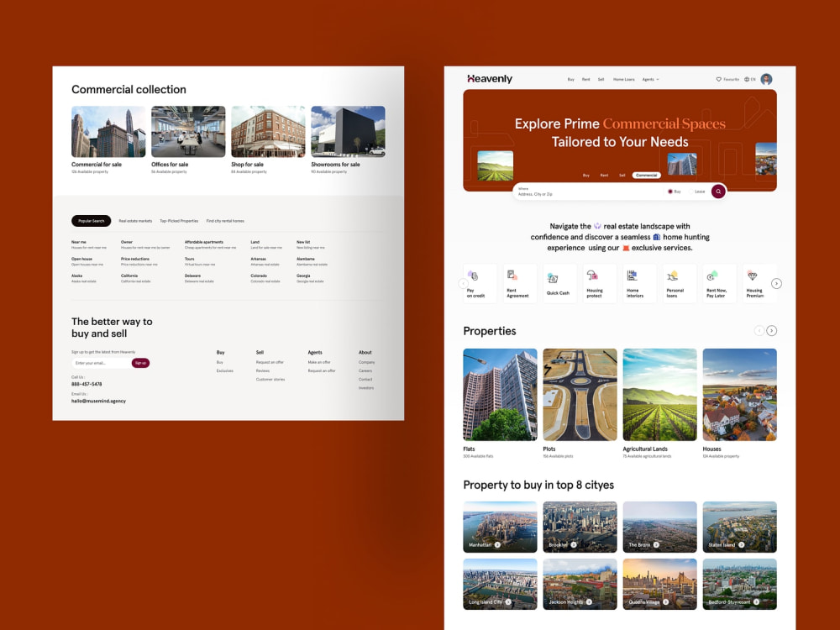Viewport: 840px width, 630px height.
Task: Select the Popular Search tab
Action: [x=91, y=221]
